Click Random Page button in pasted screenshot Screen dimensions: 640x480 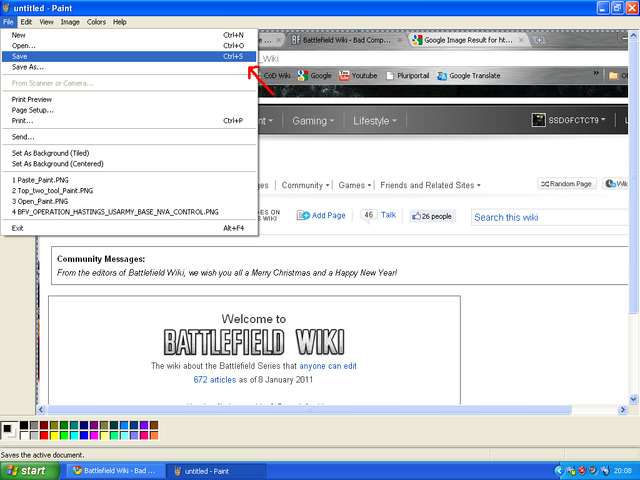pos(567,184)
